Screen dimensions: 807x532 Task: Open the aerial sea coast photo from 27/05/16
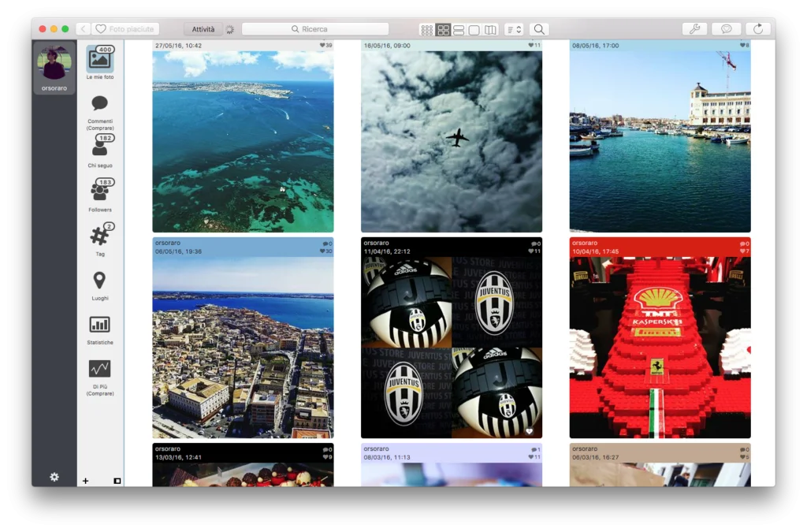[x=243, y=142]
